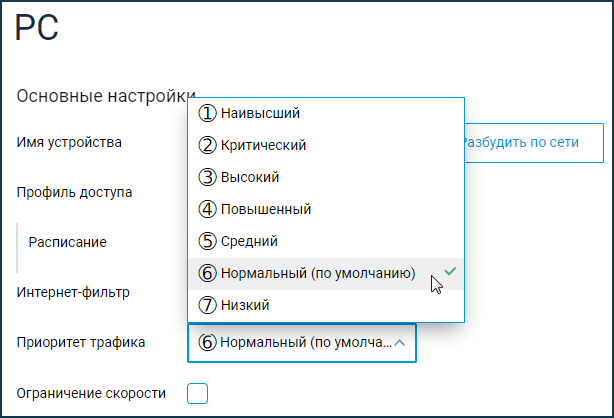The image size is (614, 418).
Task: Click the Расписание label
Action: pos(67,242)
